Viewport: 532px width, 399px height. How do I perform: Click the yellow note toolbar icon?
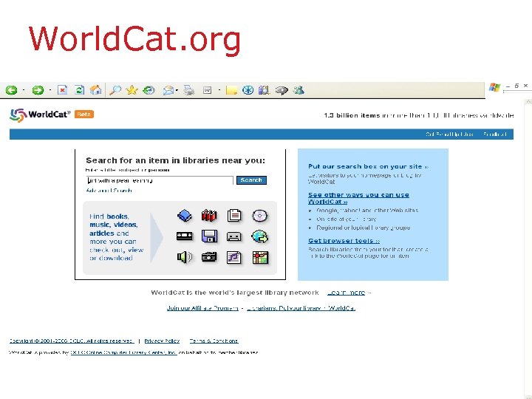(x=231, y=90)
